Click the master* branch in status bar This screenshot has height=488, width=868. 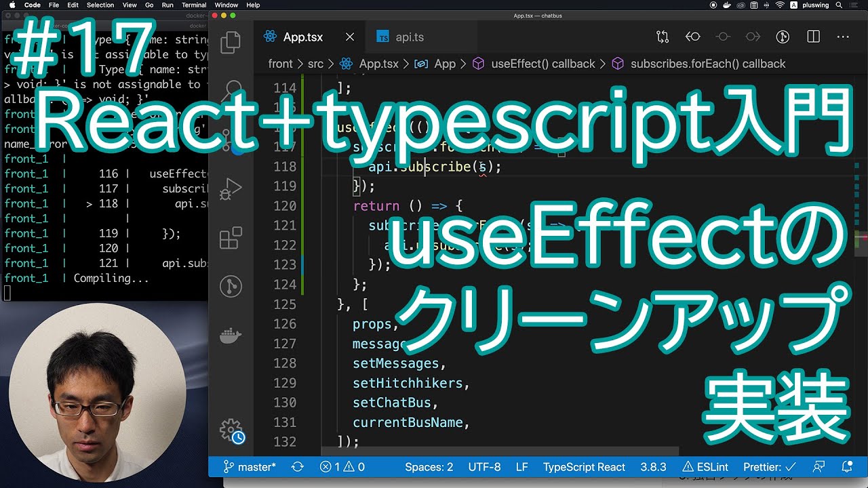(x=250, y=467)
